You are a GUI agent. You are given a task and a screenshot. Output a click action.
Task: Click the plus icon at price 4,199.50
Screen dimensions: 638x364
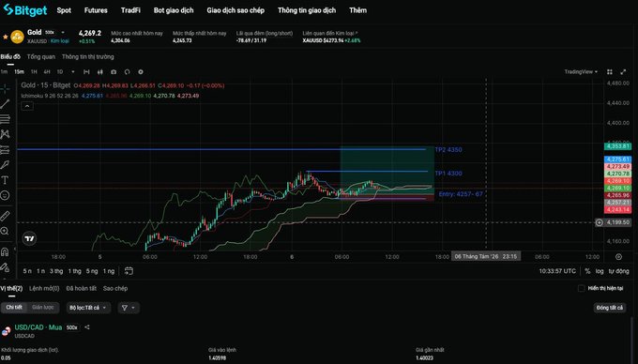(x=600, y=222)
